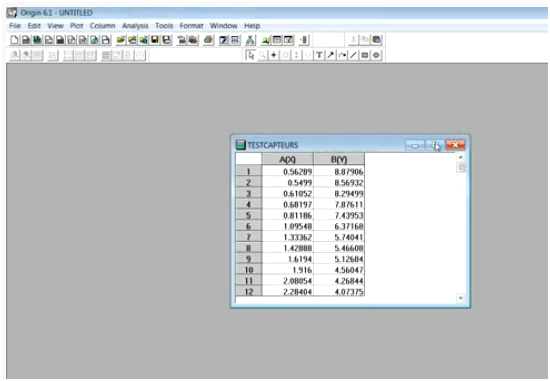Click the Refresh window icon
The width and height of the screenshot is (550, 381).
point(223,40)
